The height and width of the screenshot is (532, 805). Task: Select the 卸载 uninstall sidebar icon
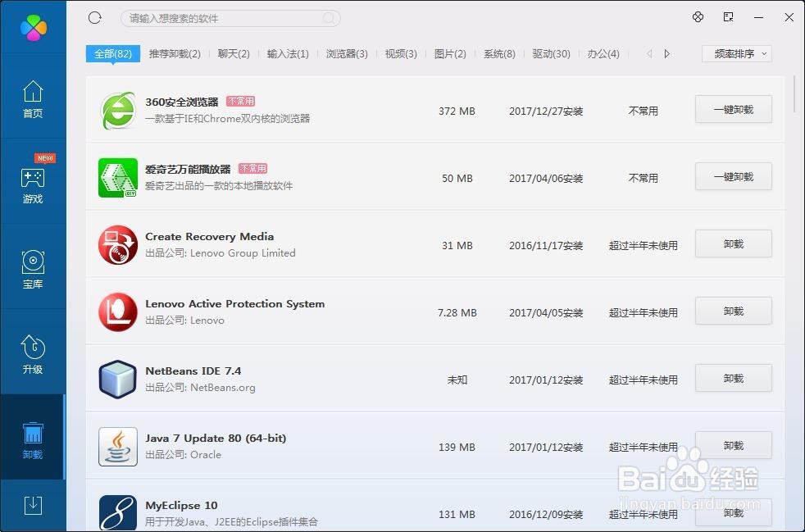tap(33, 440)
